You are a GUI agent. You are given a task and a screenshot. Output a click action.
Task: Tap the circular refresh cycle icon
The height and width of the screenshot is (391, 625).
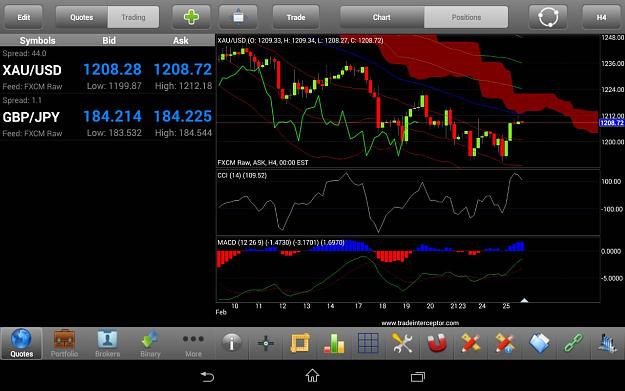pos(548,17)
